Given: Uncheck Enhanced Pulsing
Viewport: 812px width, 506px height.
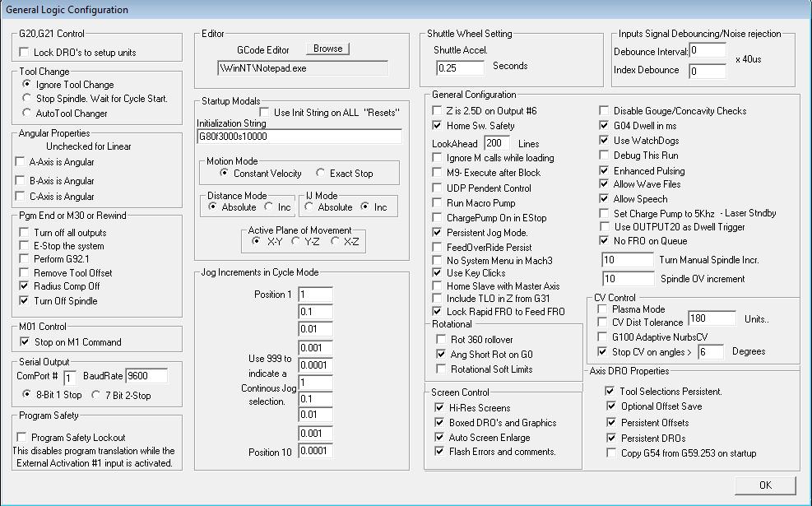Looking at the screenshot, I should 604,170.
